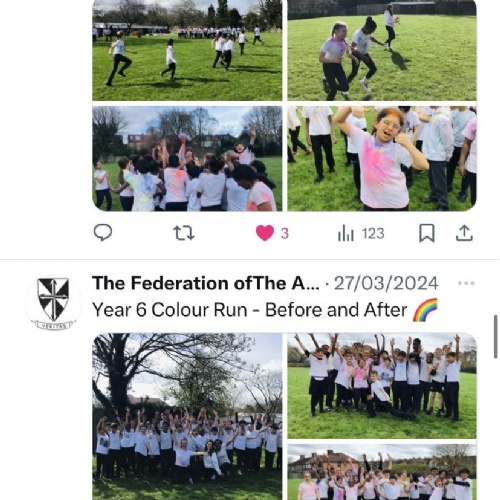500x500 pixels.
Task: Open bottom group photo near houses
Action: pos(382,472)
